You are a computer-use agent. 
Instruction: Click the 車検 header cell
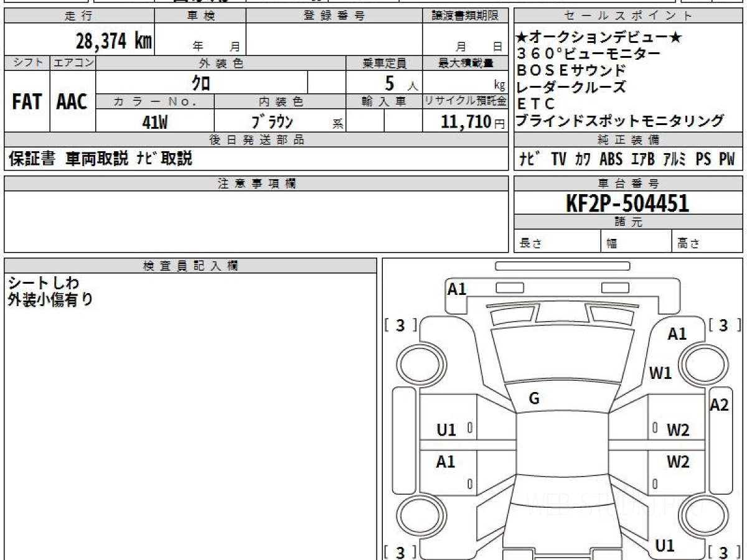[200, 16]
